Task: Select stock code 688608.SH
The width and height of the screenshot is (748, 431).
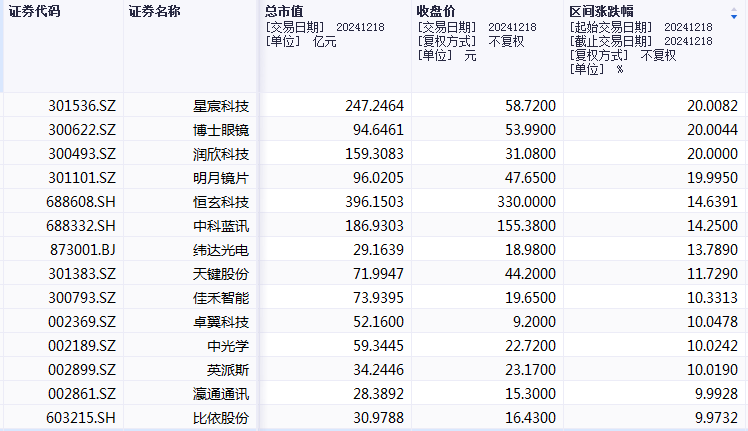Action: coord(81,202)
